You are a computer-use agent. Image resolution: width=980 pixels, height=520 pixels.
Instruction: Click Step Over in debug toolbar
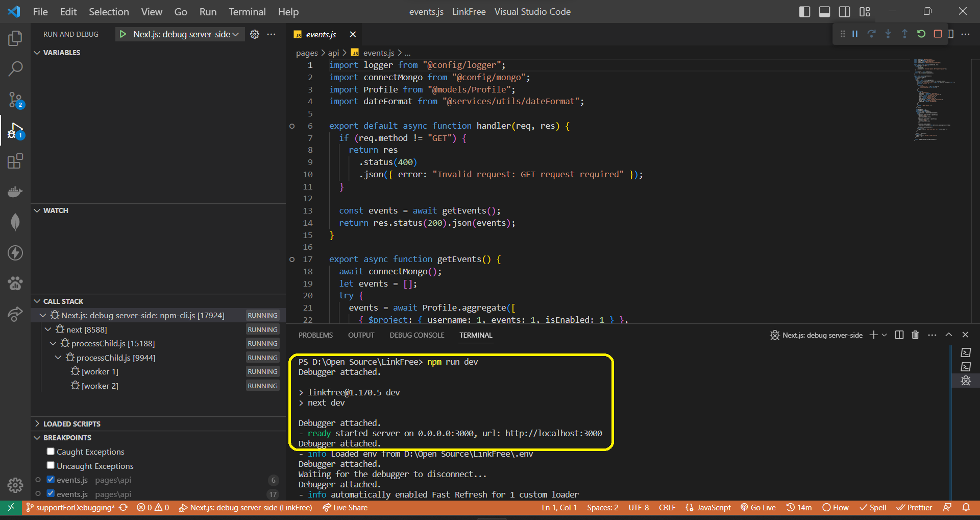point(871,34)
